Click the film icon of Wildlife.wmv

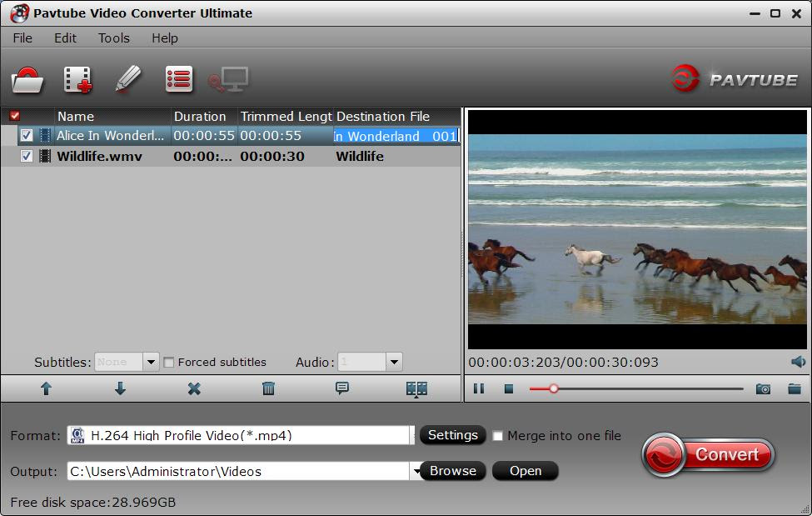(x=46, y=156)
